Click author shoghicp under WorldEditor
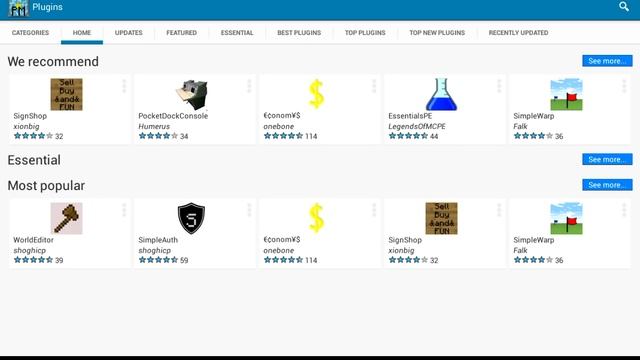This screenshot has height=360, width=640. coord(29,251)
